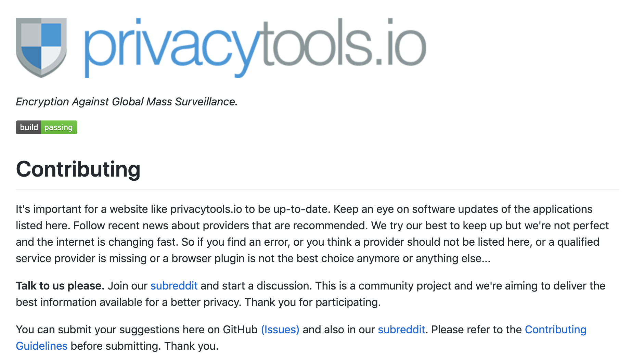The height and width of the screenshot is (360, 644).
Task: Click the dark build label on badge
Action: (x=29, y=127)
